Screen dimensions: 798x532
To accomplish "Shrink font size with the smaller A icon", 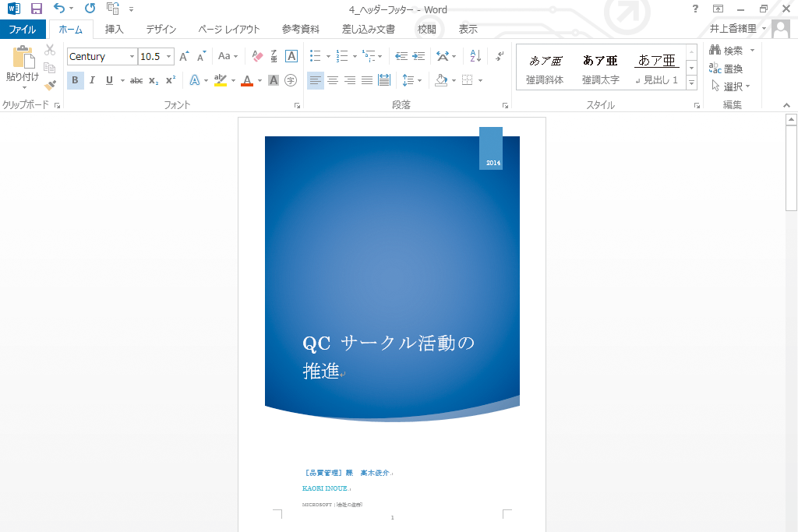I will click(202, 56).
